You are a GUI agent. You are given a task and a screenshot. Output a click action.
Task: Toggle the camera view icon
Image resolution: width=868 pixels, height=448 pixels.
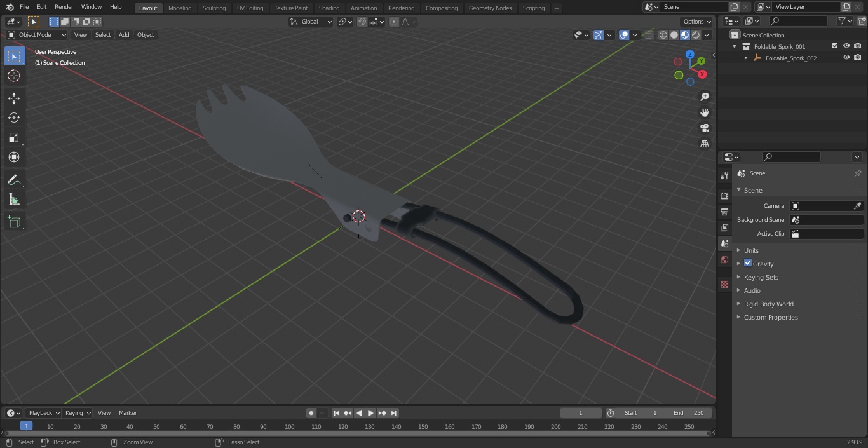point(704,128)
